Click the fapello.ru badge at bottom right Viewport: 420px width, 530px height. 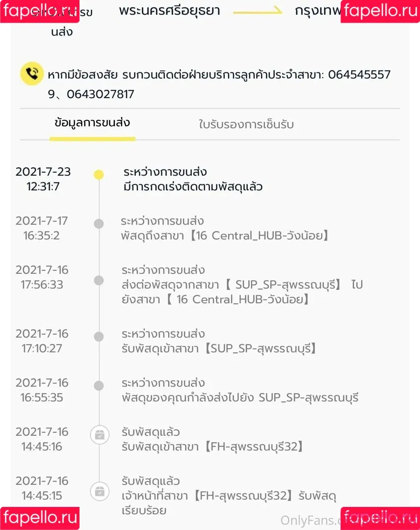point(380,518)
